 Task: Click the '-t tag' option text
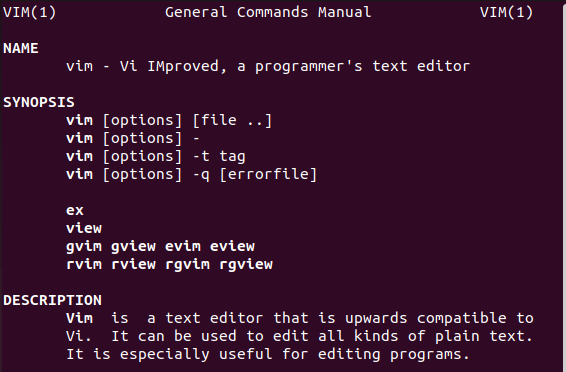[219, 157]
